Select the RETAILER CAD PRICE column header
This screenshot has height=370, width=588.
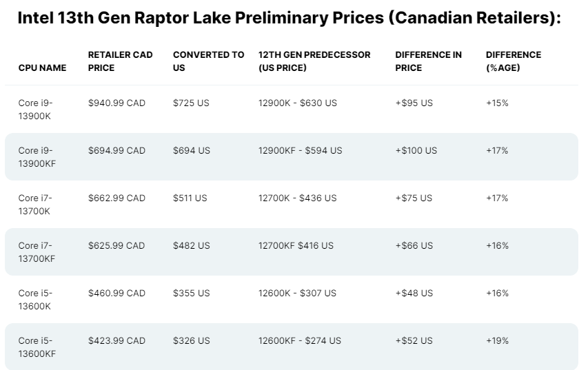point(121,61)
